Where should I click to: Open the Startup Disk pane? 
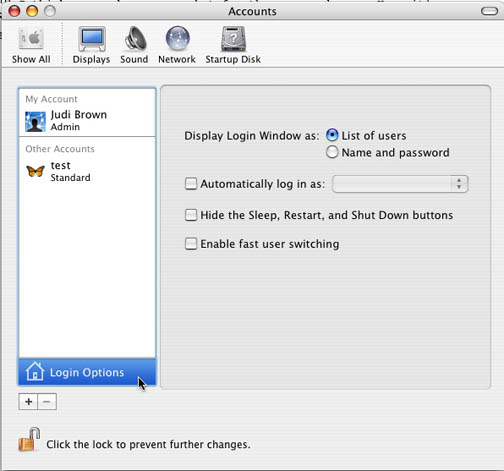coord(233,39)
